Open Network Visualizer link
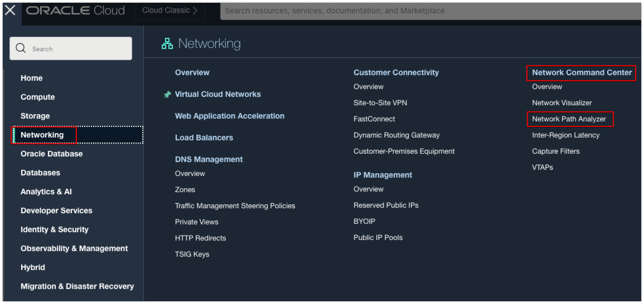Viewport: 644px width, 304px height. 561,103
